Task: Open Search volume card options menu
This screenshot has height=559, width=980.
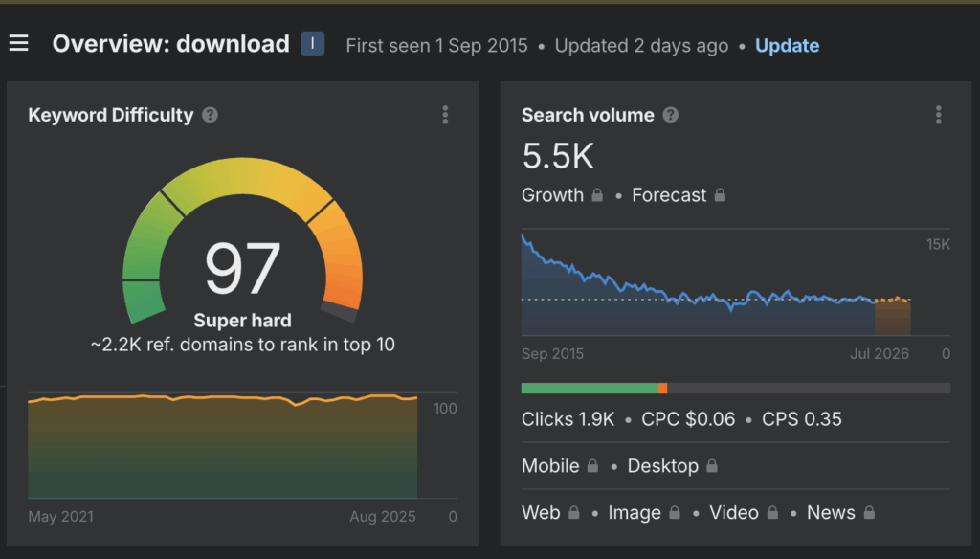Action: tap(938, 115)
